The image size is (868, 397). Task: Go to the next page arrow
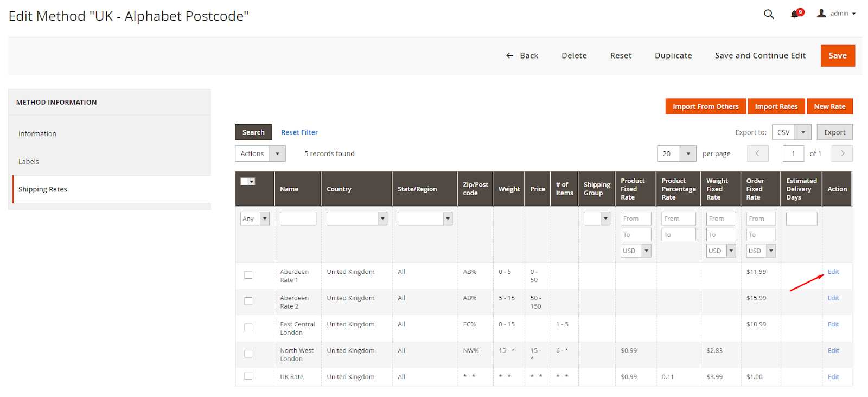click(843, 153)
